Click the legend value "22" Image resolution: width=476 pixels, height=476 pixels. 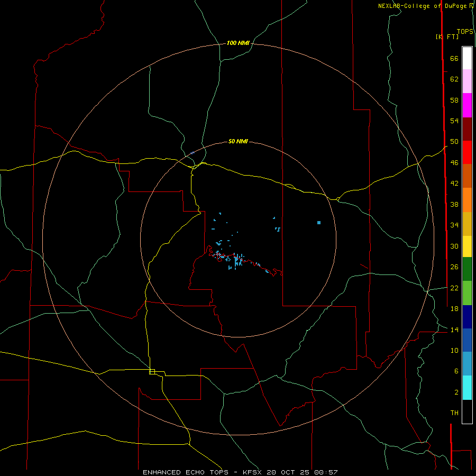tap(454, 288)
